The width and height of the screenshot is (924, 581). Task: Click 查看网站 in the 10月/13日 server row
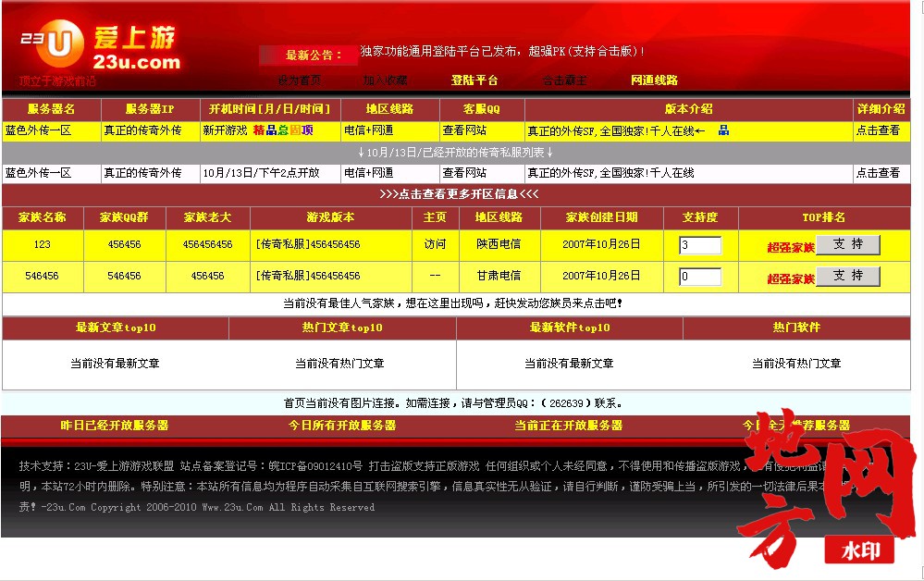464,173
